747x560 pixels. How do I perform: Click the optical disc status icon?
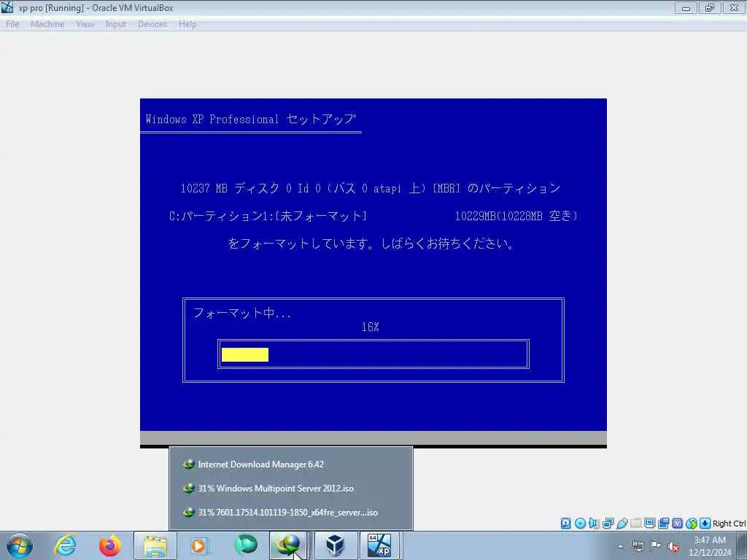[580, 524]
